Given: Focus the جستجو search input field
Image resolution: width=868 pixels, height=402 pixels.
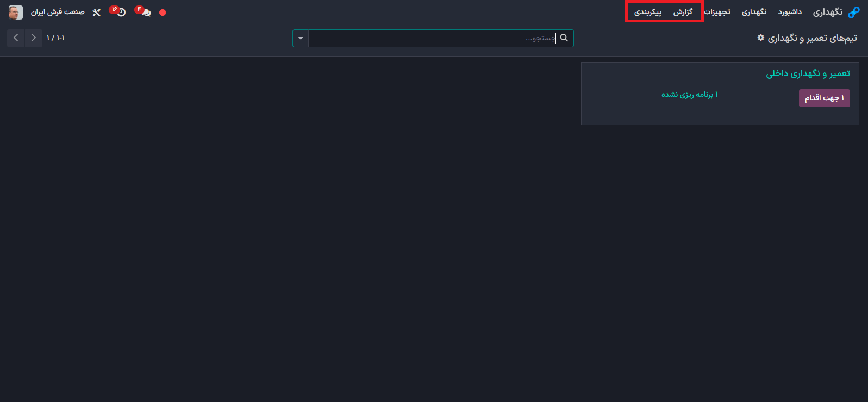Looking at the screenshot, I should click(x=432, y=38).
